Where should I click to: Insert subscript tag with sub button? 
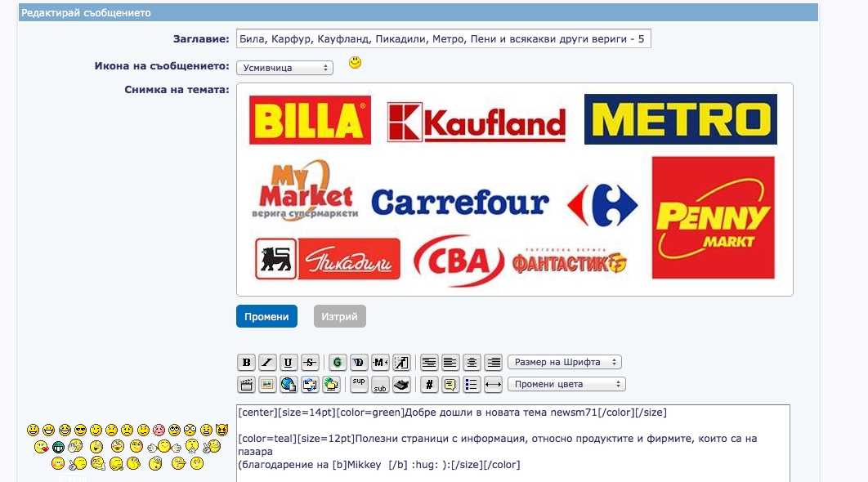coord(380,384)
